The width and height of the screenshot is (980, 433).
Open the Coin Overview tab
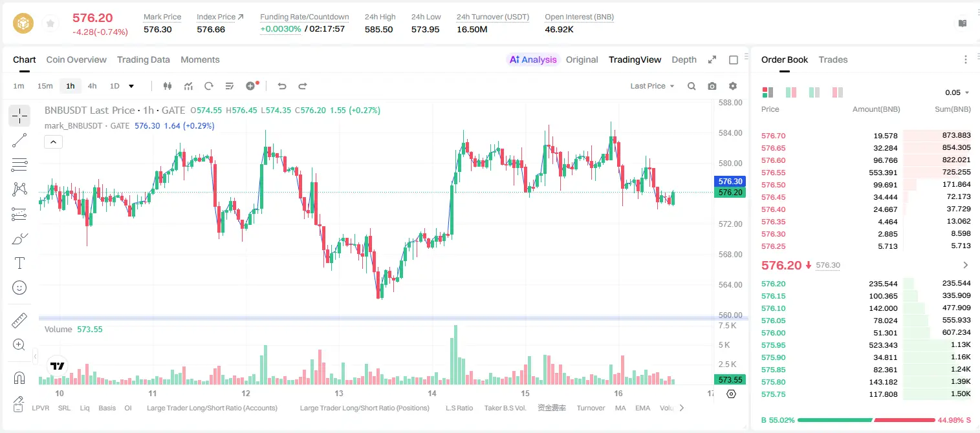point(76,59)
